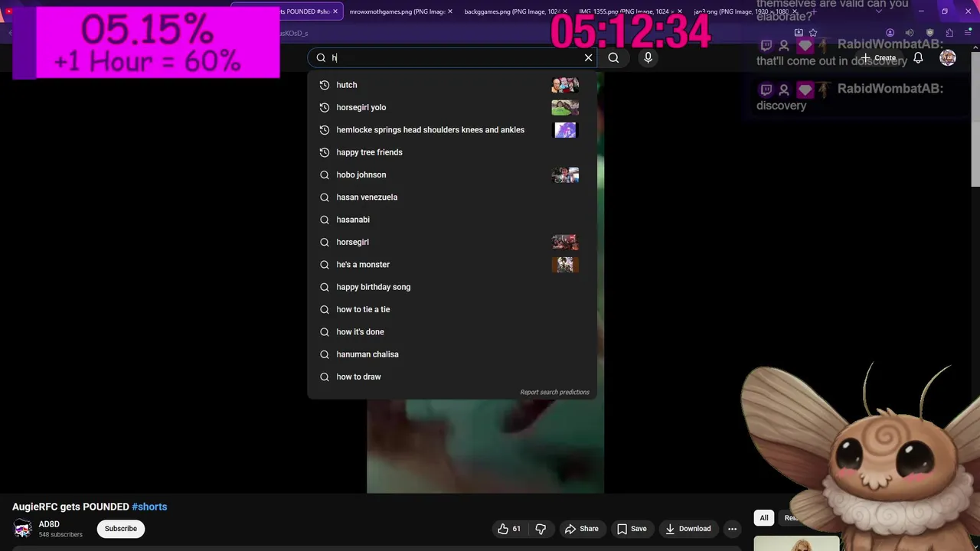980x551 pixels.
Task: Clear the search box with the X icon
Action: pos(588,57)
